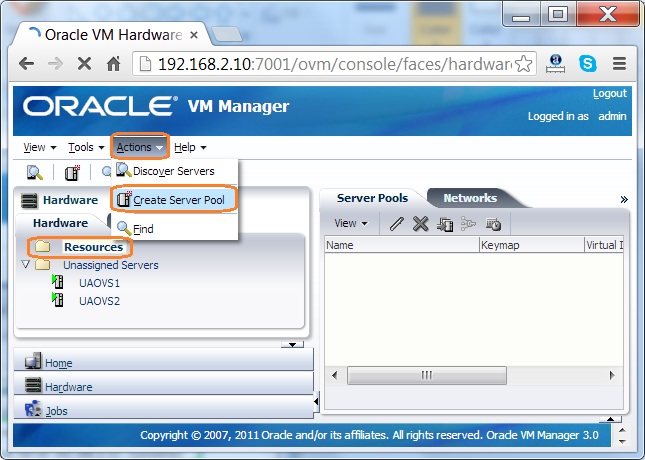Expand hidden tabs with the double chevron
Screen dimensions: 645x460
[624, 200]
